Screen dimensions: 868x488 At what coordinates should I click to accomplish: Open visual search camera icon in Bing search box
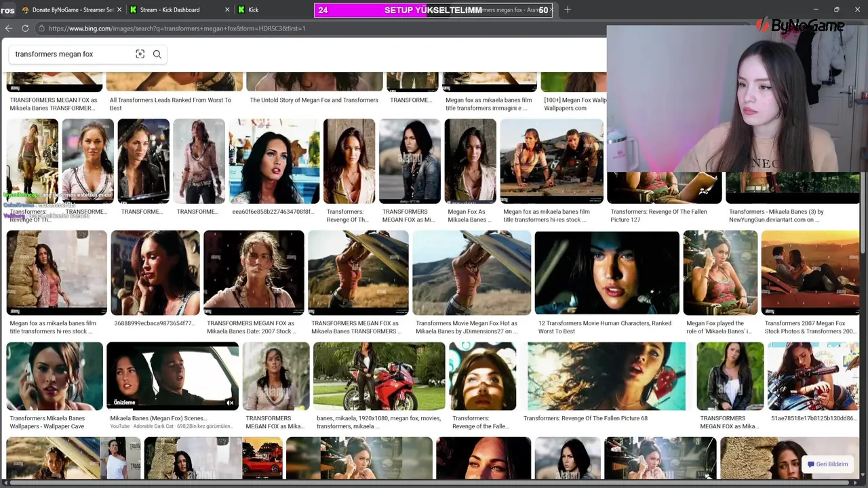point(140,54)
